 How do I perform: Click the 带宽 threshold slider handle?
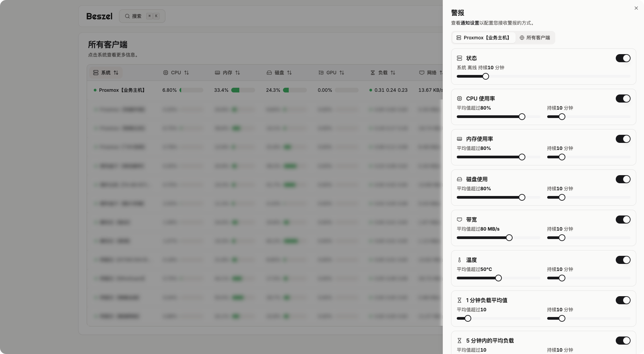509,238
